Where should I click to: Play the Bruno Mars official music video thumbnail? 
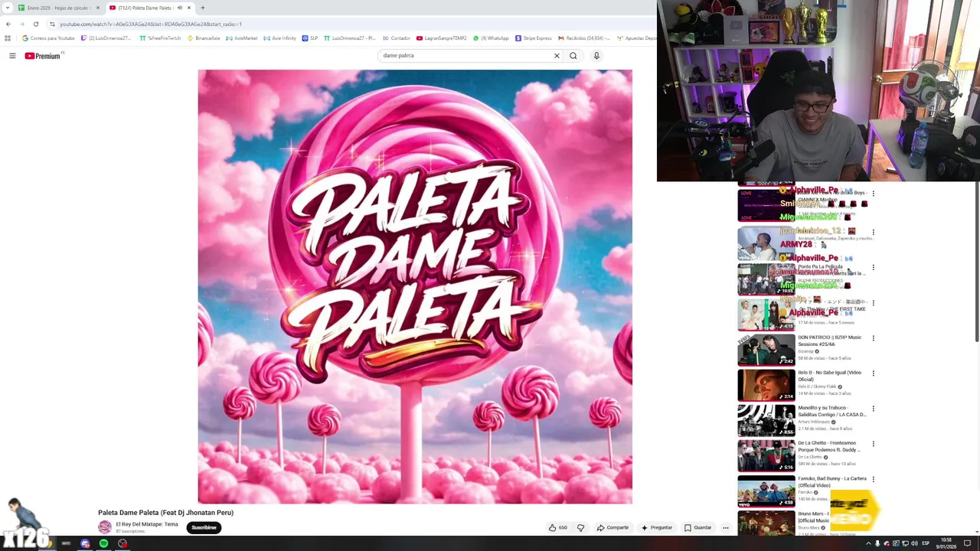766,523
